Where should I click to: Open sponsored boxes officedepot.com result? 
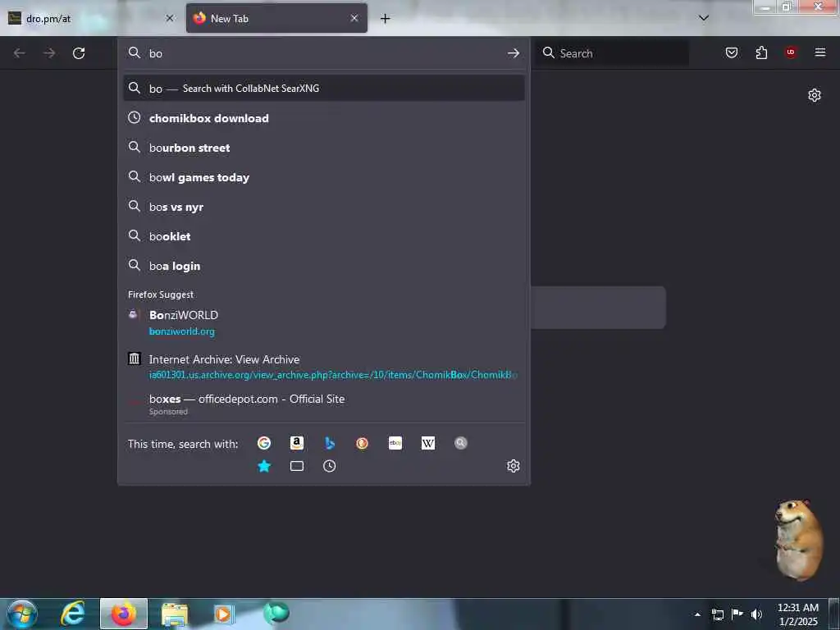pyautogui.click(x=323, y=404)
